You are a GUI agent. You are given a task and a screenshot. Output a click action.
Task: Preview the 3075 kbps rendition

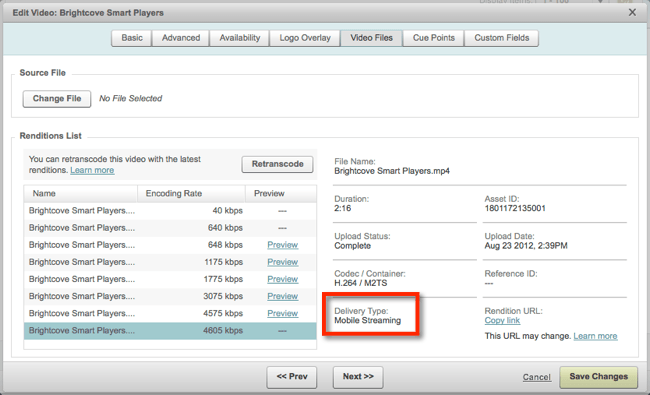click(282, 296)
